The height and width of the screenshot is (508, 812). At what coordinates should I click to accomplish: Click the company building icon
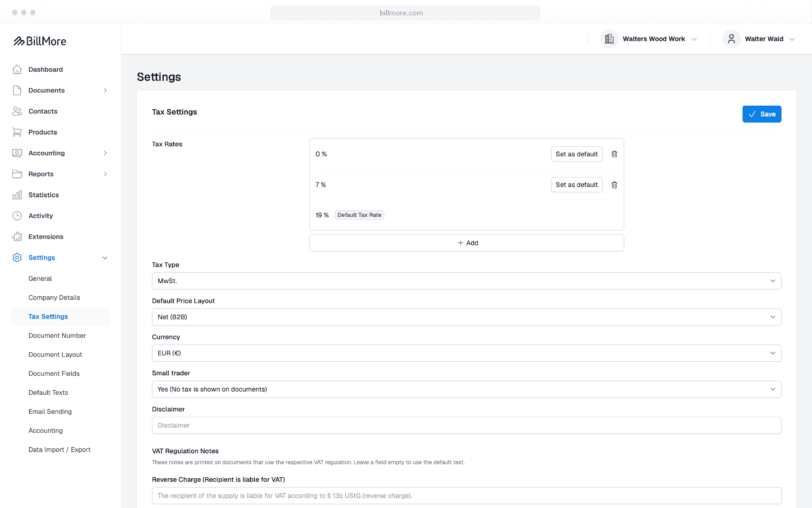click(609, 39)
